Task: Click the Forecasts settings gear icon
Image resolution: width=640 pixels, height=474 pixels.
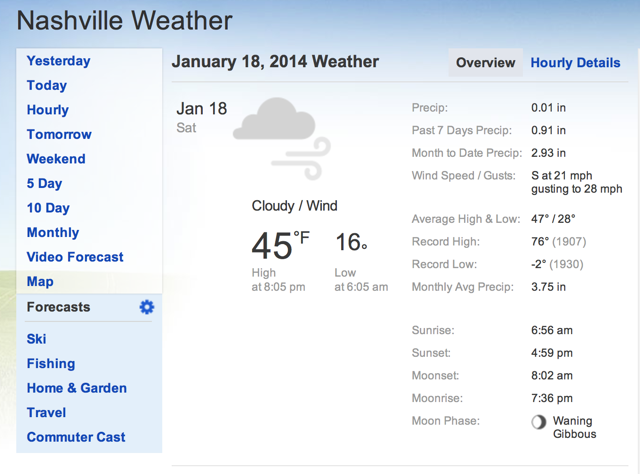Action: (147, 307)
